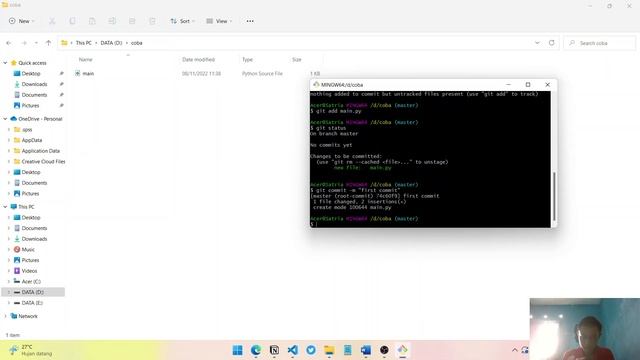
Task: Open the Windows Start menu
Action: 237,350
